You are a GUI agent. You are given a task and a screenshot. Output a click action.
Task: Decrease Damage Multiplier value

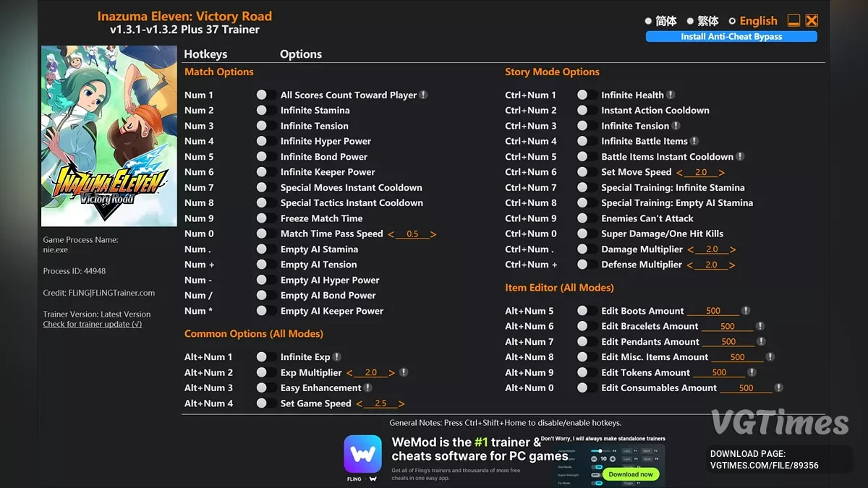pos(690,249)
